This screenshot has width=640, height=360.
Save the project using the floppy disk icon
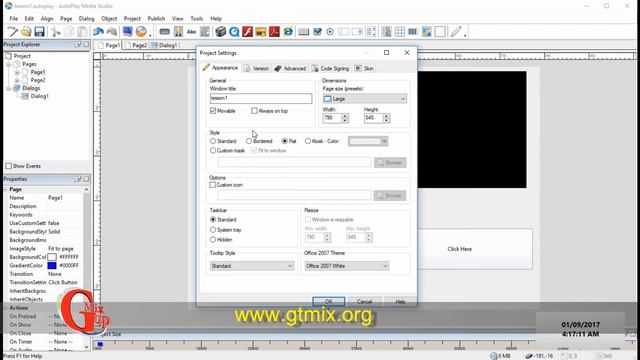coord(39,31)
